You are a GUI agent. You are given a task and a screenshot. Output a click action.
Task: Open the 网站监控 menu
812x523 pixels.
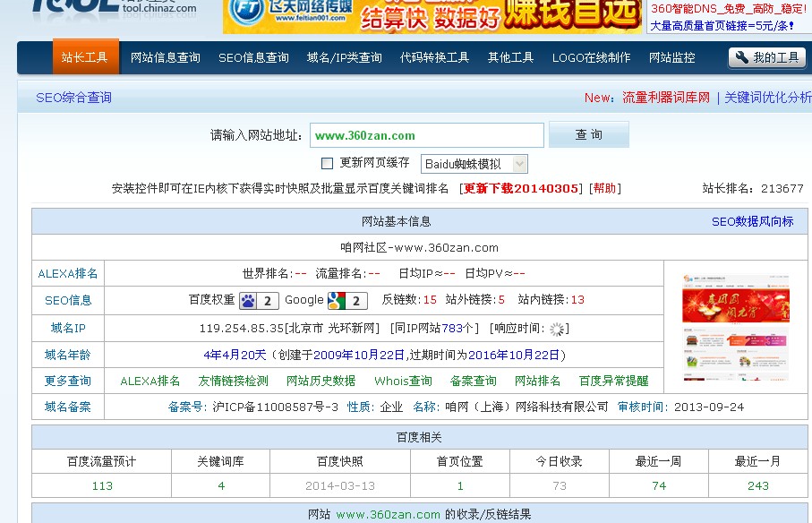coord(672,57)
